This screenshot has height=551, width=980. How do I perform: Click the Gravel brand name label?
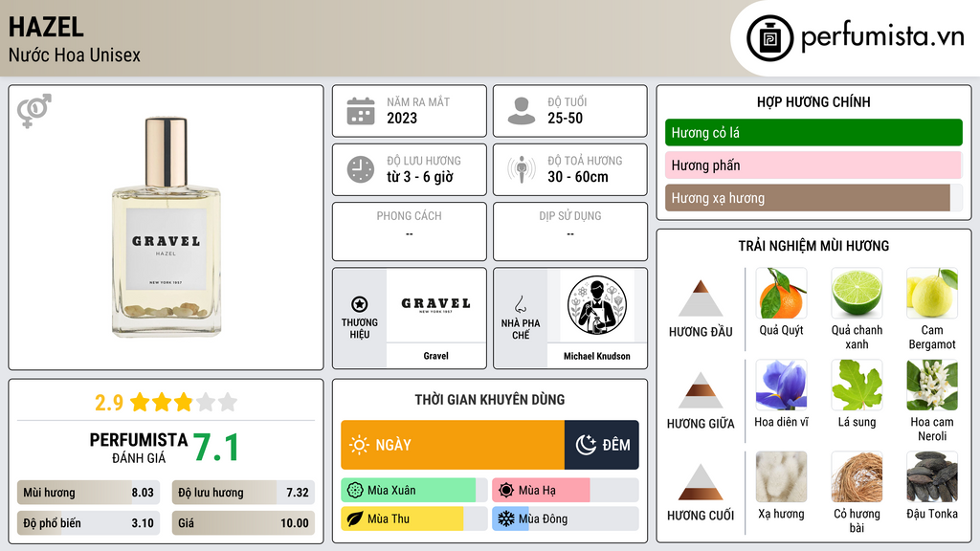[435, 356]
